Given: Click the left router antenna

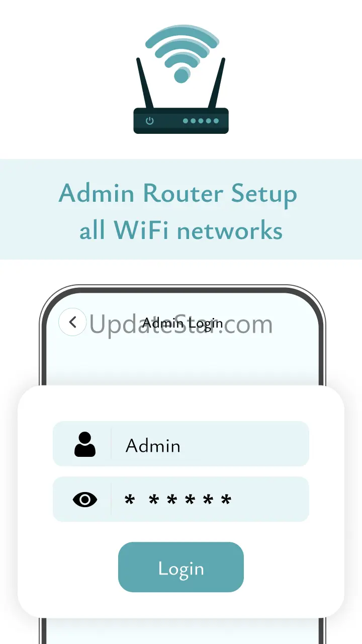Looking at the screenshot, I should point(145,83).
